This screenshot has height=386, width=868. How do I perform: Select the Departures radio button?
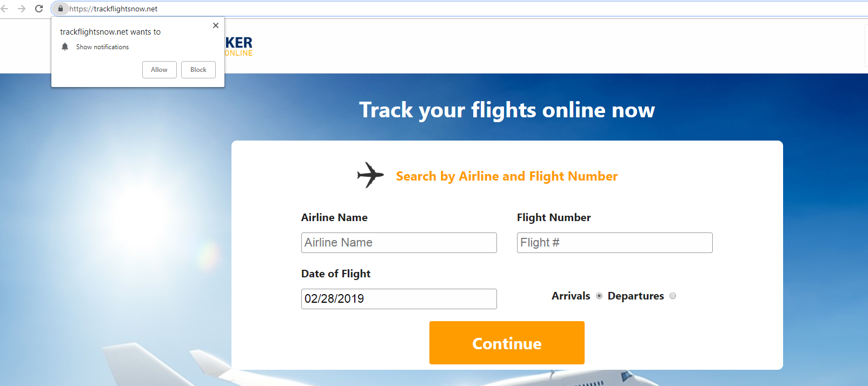[x=673, y=296]
